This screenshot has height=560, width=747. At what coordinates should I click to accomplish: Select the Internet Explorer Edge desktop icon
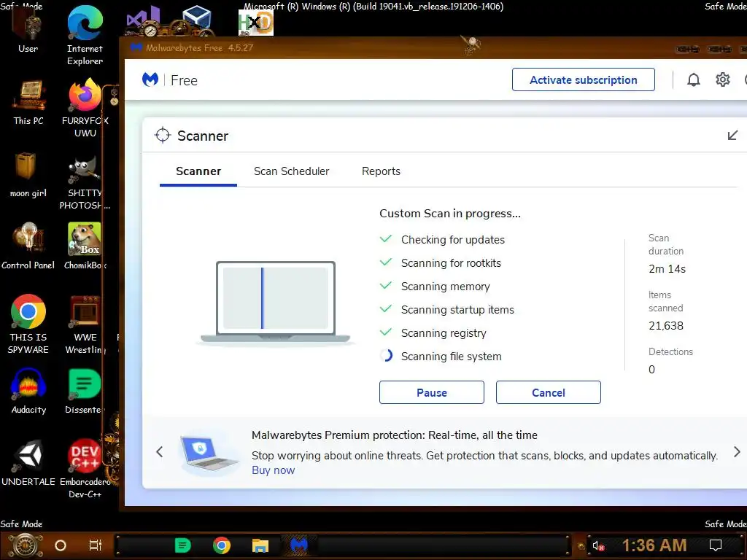[x=85, y=36]
